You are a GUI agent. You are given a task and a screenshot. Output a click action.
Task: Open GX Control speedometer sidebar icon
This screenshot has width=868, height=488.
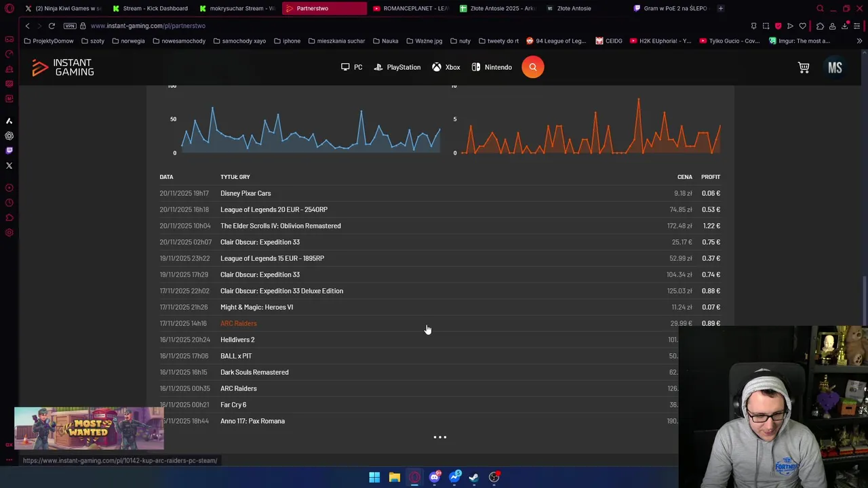(9, 54)
